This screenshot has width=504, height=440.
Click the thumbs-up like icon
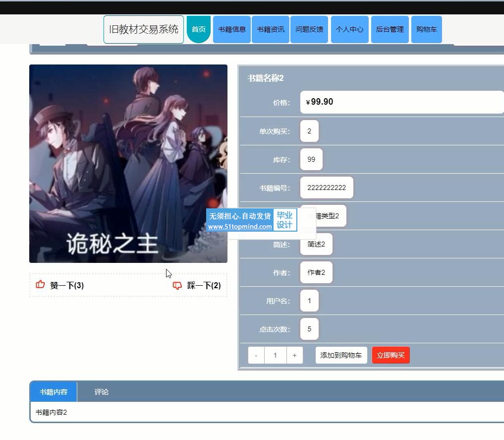coord(40,284)
